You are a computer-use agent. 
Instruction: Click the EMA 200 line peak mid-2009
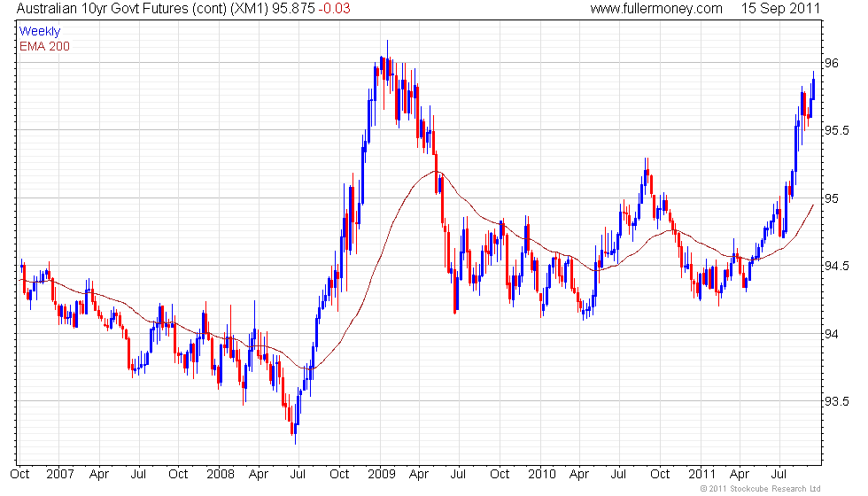(438, 172)
